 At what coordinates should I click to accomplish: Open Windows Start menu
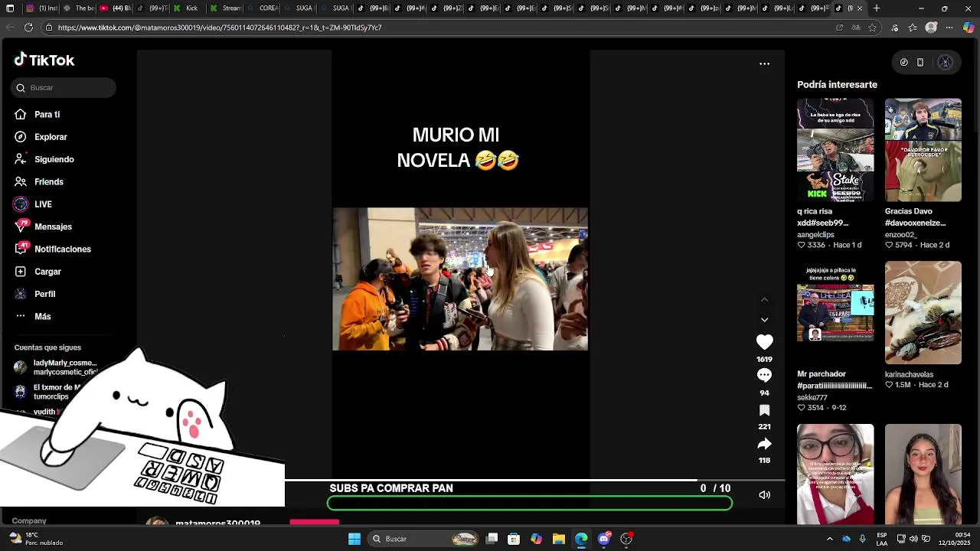[x=354, y=539]
